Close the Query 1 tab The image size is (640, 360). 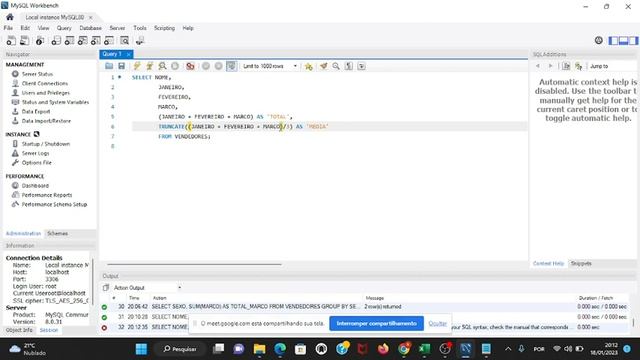pyautogui.click(x=129, y=54)
